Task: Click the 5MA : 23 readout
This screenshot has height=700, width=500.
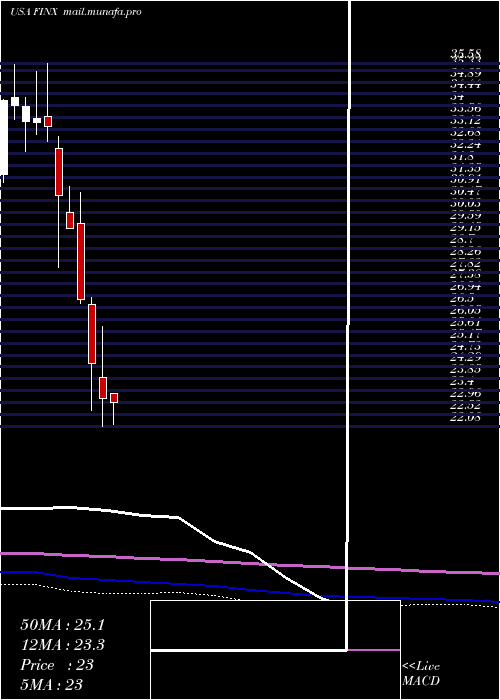Action: (x=51, y=685)
